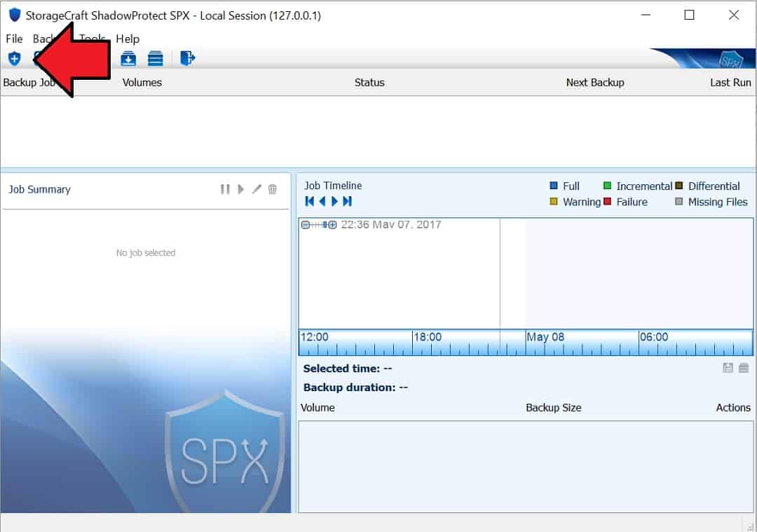Viewport: 757px width, 532px height.
Task: Edit the job with the pencil icon
Action: click(x=257, y=189)
